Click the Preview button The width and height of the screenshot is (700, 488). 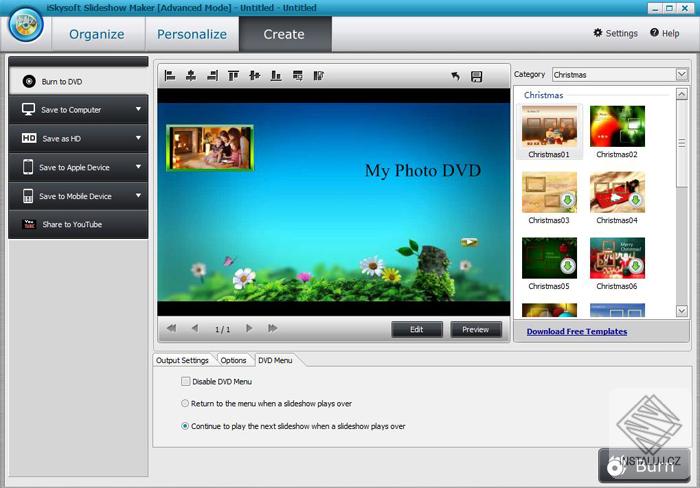pos(475,330)
